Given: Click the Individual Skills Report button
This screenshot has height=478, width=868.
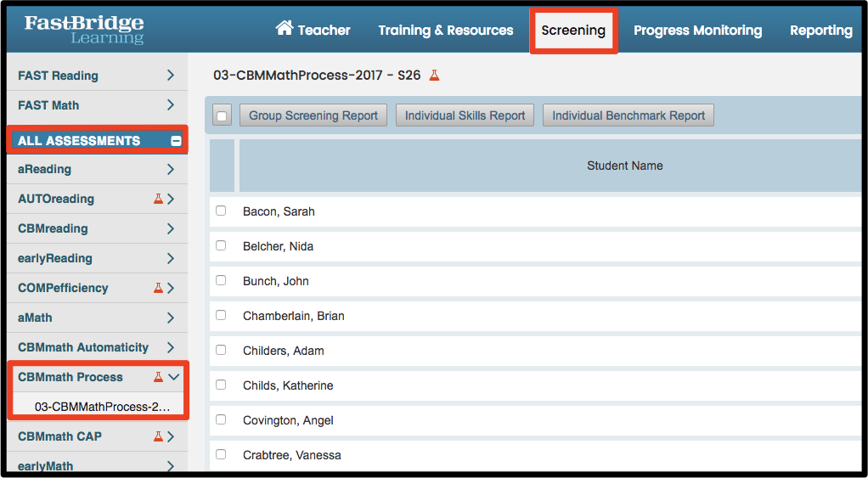Looking at the screenshot, I should [x=465, y=115].
